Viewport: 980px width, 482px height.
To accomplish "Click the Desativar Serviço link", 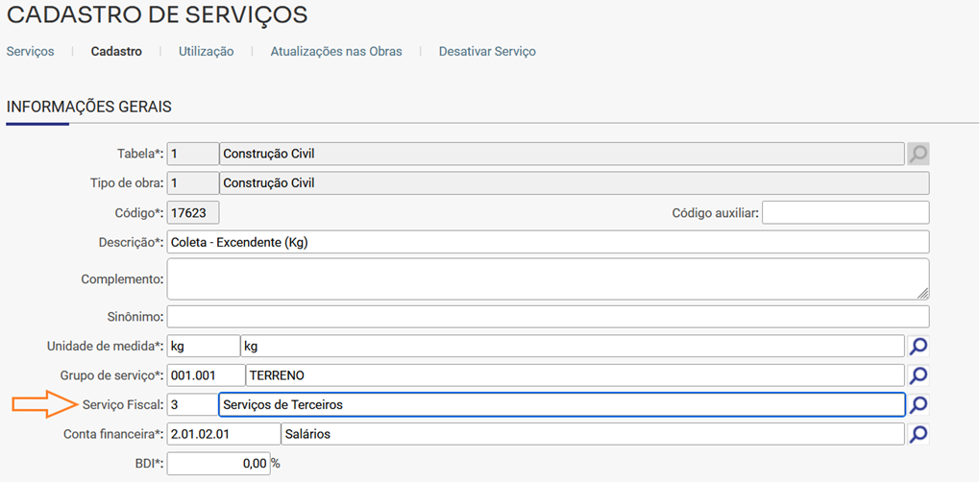I will [487, 52].
